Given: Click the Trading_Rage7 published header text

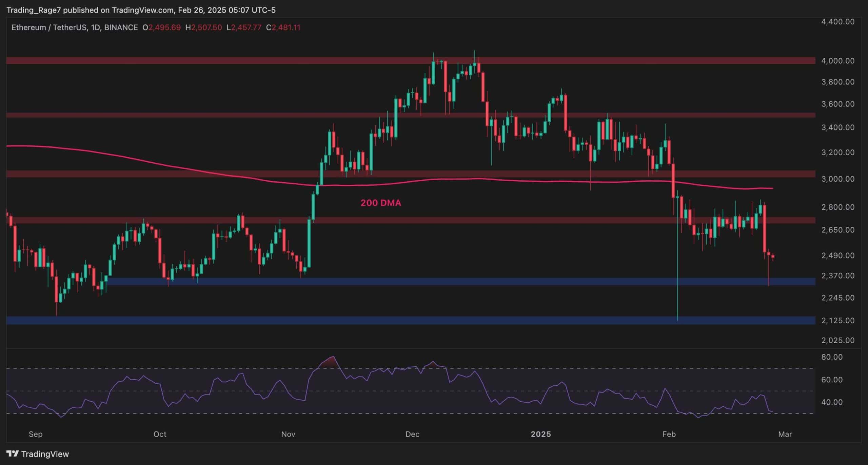Looking at the screenshot, I should (141, 10).
